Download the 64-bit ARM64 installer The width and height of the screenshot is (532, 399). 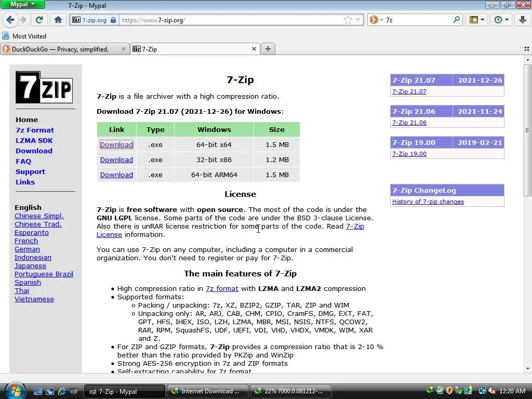coord(116,175)
